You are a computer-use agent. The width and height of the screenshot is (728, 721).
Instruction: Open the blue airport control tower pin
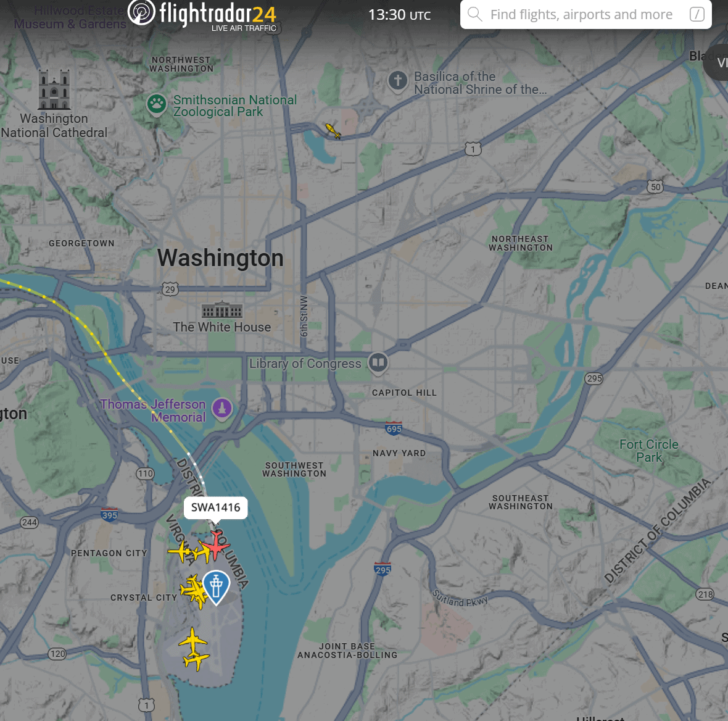(x=216, y=587)
